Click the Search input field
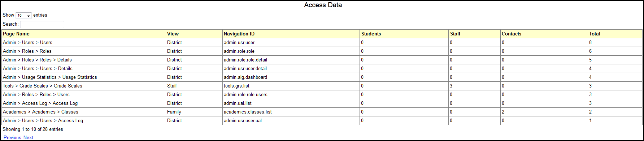Screen dimensions: 644x141 [x=42, y=25]
